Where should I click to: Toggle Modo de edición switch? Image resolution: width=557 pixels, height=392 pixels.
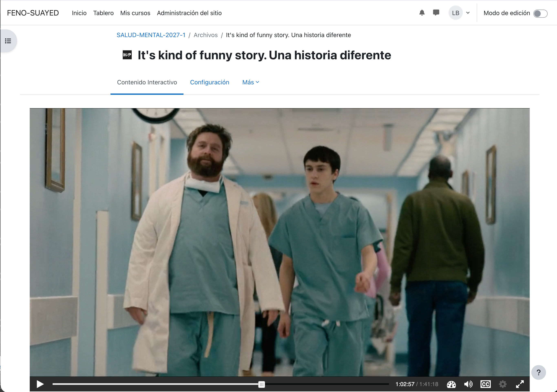[x=540, y=13]
